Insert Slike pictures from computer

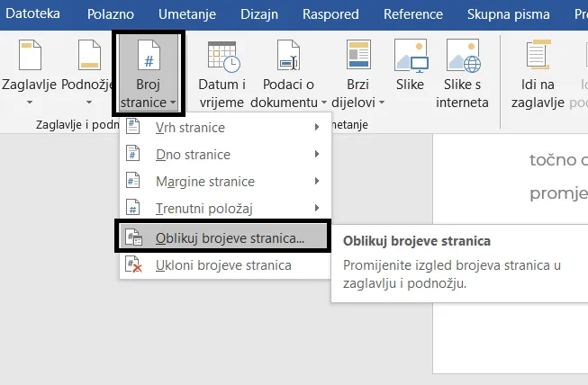point(411,66)
